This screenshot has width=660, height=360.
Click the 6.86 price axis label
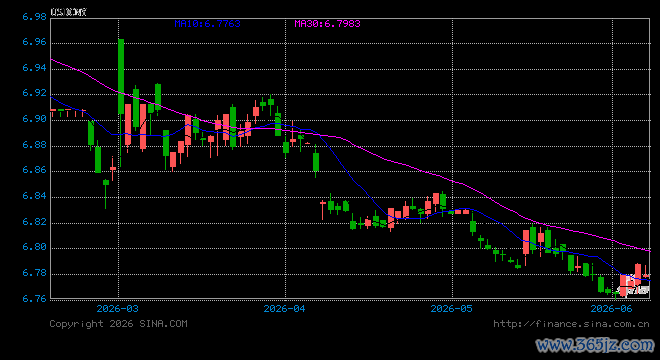34,171
